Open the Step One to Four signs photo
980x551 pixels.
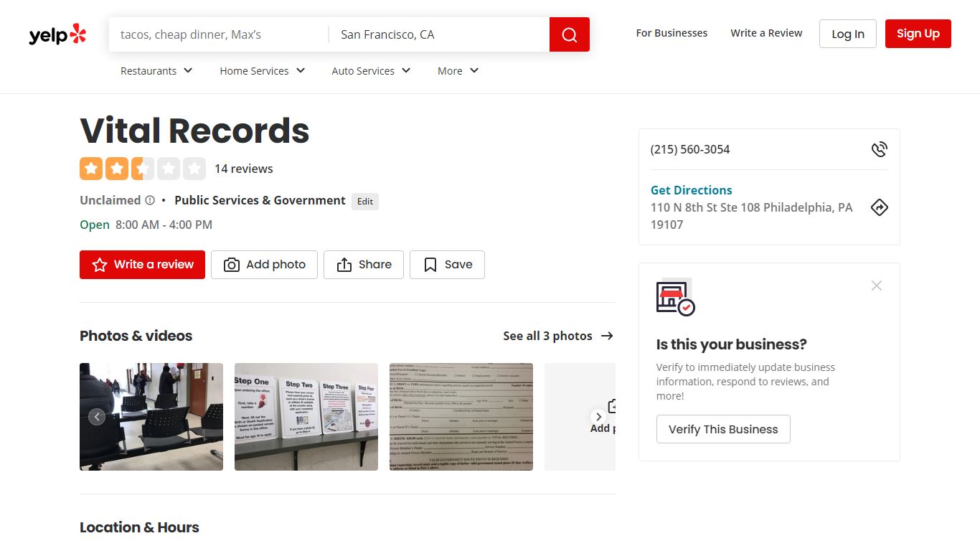(306, 417)
